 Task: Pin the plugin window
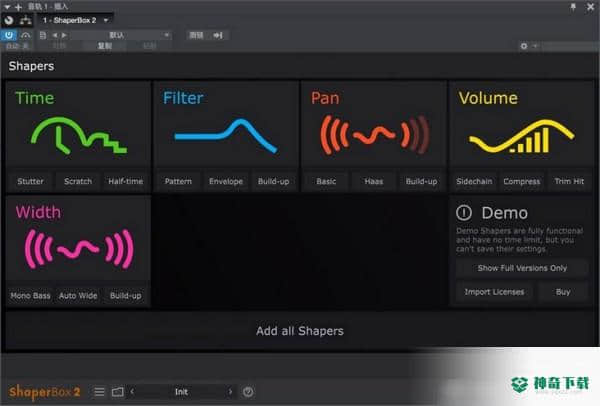pos(573,7)
